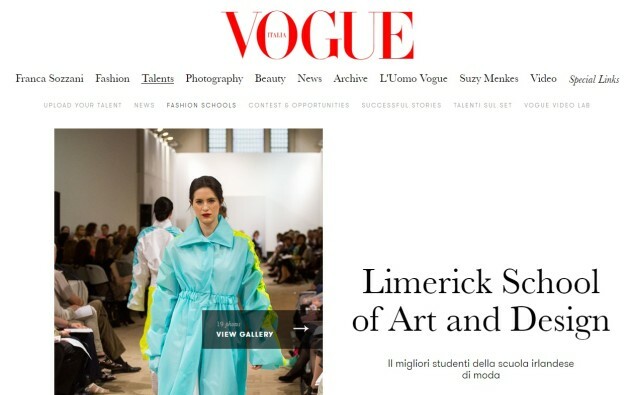This screenshot has height=395, width=630.
Task: Select Fashion Schools submenu tab
Action: click(x=201, y=105)
